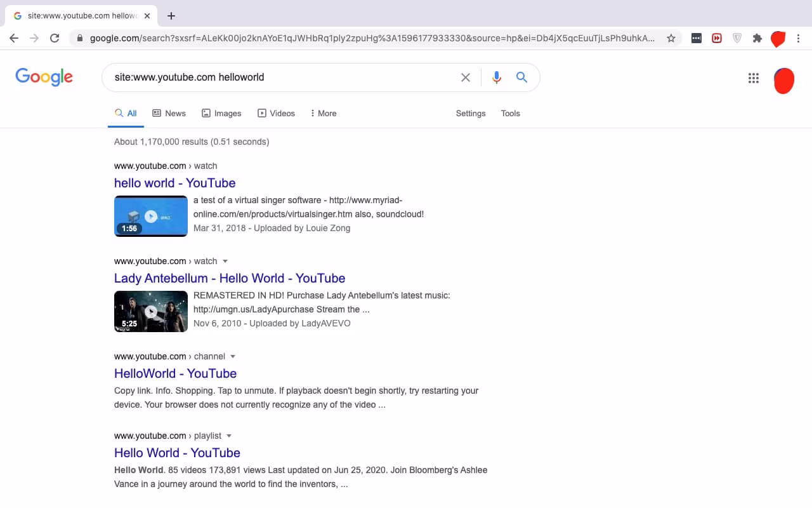Image resolution: width=812 pixels, height=508 pixels.
Task: View site info via the lock icon
Action: (80, 38)
